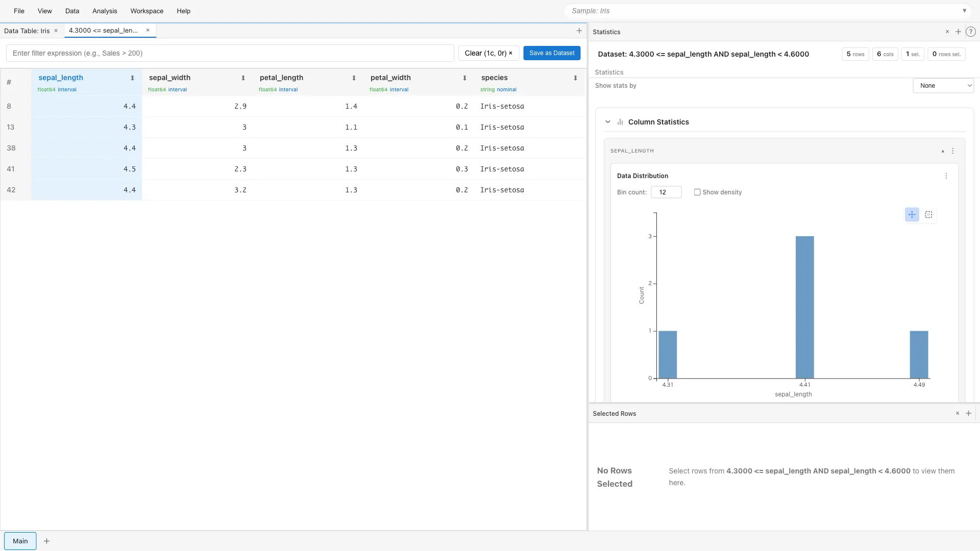Click the filter expression input field

[x=230, y=53]
